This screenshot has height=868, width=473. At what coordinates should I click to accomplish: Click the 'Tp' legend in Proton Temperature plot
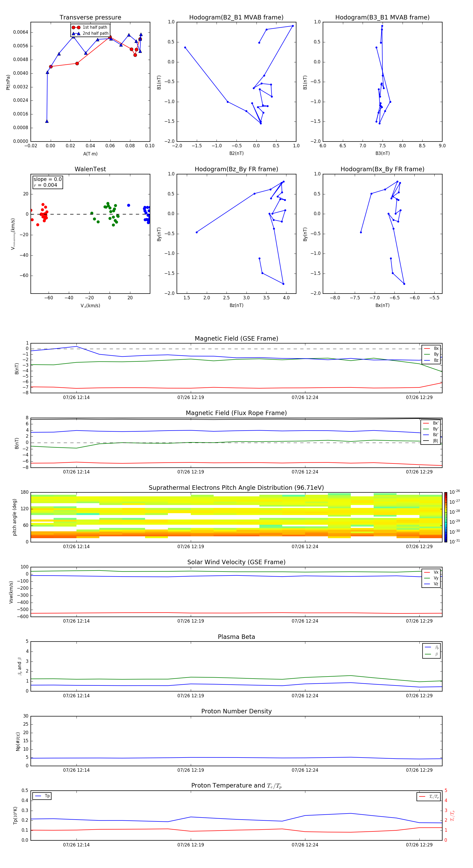point(42,796)
